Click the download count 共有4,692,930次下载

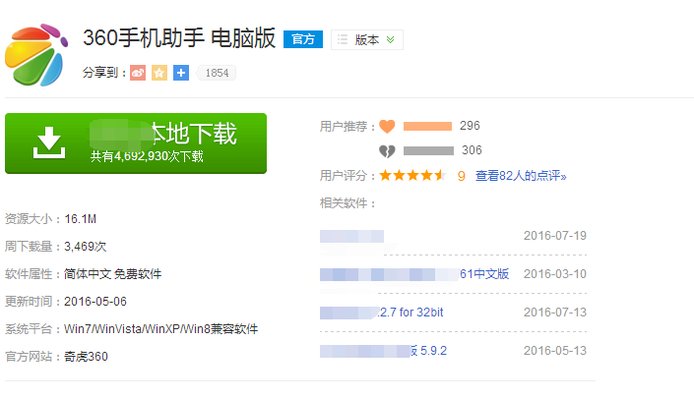click(147, 156)
